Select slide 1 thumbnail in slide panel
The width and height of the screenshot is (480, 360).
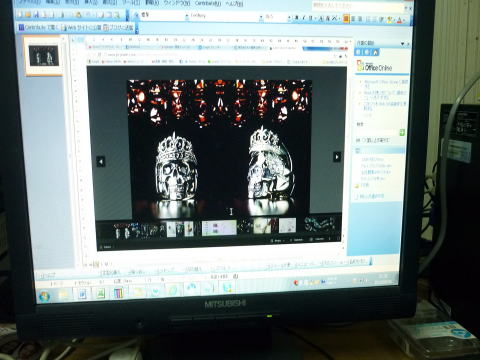pos(44,55)
